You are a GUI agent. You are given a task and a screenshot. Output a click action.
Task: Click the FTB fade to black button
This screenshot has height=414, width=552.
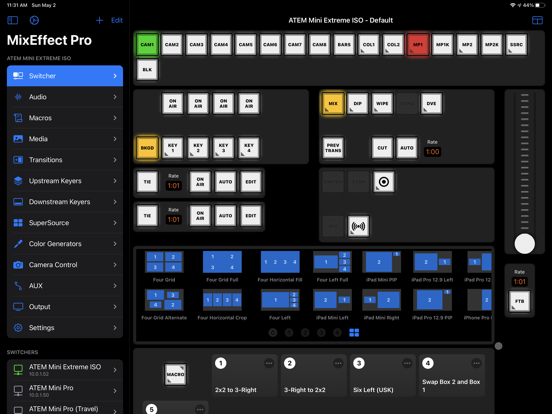[520, 301]
